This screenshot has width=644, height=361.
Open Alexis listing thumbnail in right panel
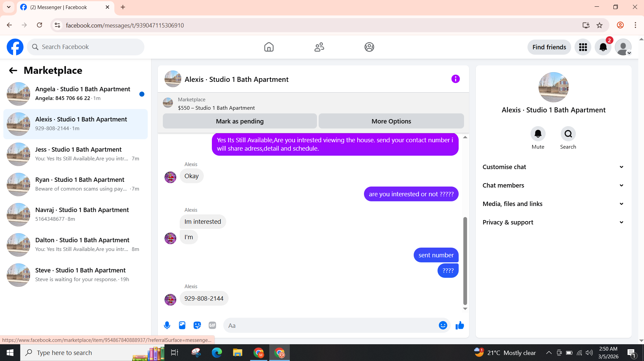553,87
